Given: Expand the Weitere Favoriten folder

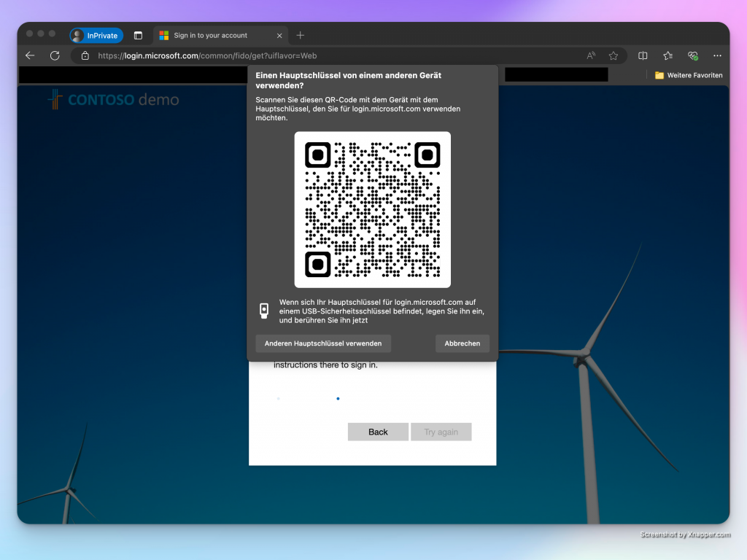Looking at the screenshot, I should point(688,75).
